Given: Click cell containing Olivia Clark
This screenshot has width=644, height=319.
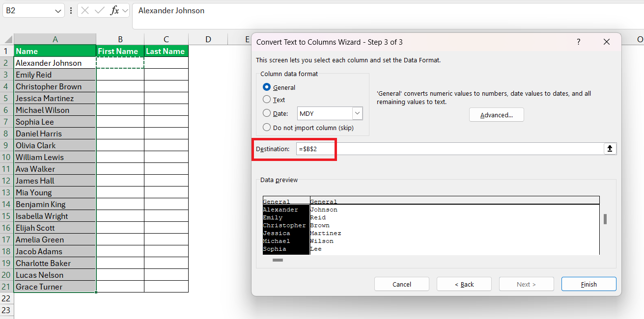Looking at the screenshot, I should 55,145.
